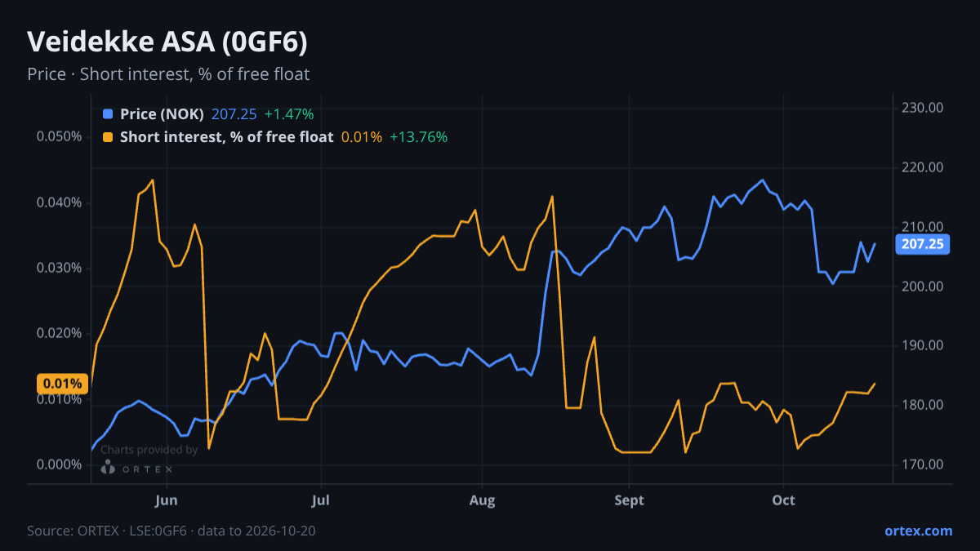Click the blue Price legend color swatch
This screenshot has height=551, width=980.
(x=108, y=114)
